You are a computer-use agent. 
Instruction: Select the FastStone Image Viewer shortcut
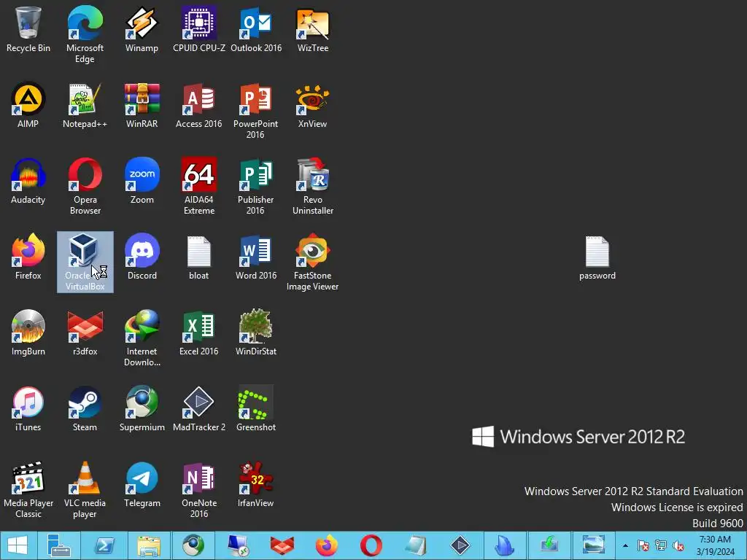312,262
